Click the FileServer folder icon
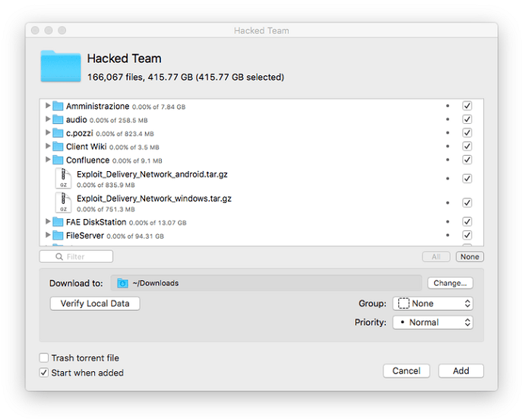Viewport: 532px width, 419px height. click(x=57, y=236)
